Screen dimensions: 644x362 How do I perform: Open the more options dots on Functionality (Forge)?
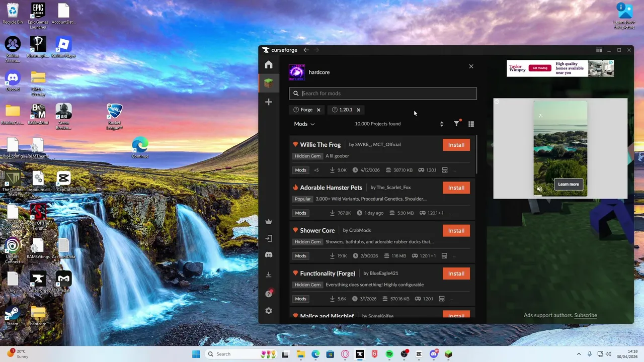[452, 299]
